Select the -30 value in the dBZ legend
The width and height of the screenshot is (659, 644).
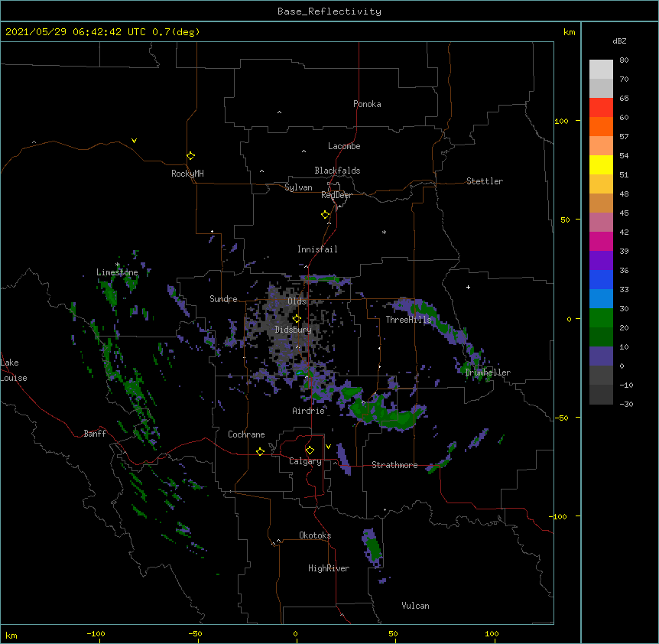tap(626, 405)
